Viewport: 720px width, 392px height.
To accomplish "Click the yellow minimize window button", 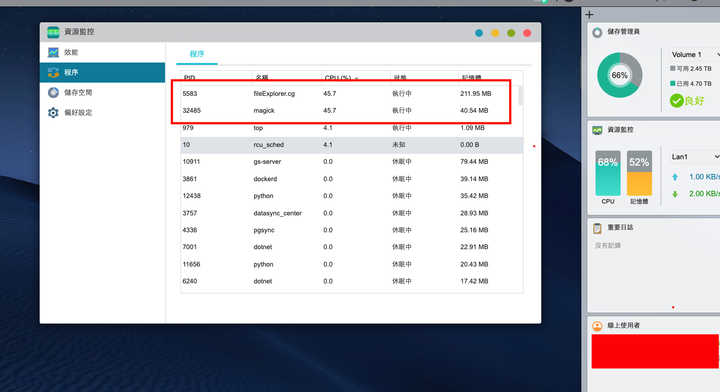I will (495, 33).
